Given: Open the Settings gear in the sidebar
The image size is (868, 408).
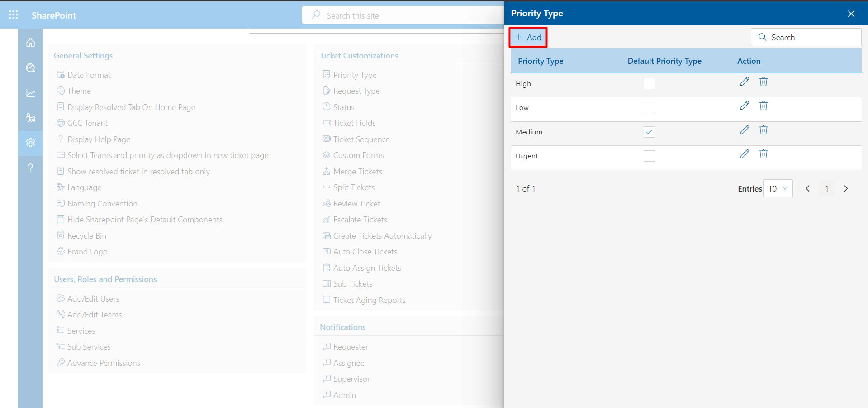Looking at the screenshot, I should [x=30, y=143].
